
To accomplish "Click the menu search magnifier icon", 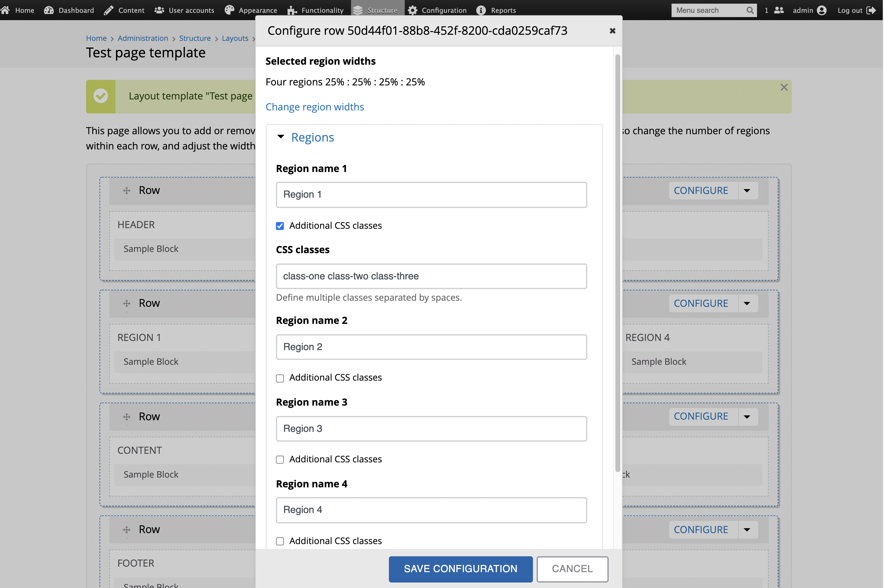I will (750, 10).
